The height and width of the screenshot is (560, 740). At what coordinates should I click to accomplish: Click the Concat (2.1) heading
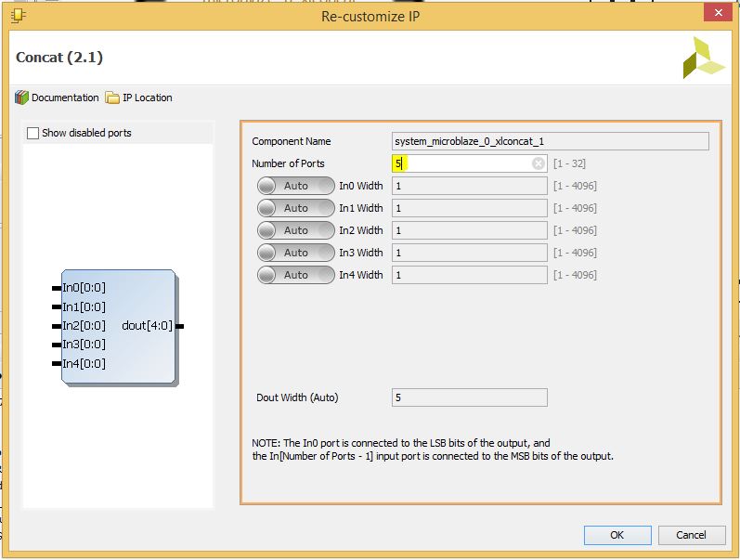pyautogui.click(x=59, y=58)
